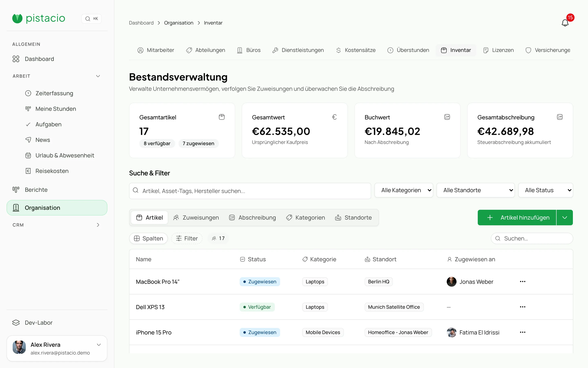Click the euro icon on Gesamtwert card

(334, 117)
